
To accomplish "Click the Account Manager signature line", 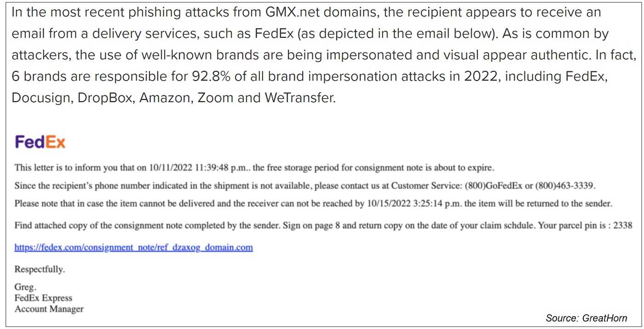I will pyautogui.click(x=49, y=309).
